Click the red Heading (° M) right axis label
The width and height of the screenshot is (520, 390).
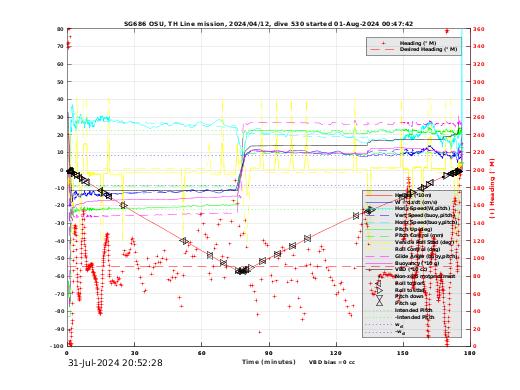pyautogui.click(x=492, y=189)
